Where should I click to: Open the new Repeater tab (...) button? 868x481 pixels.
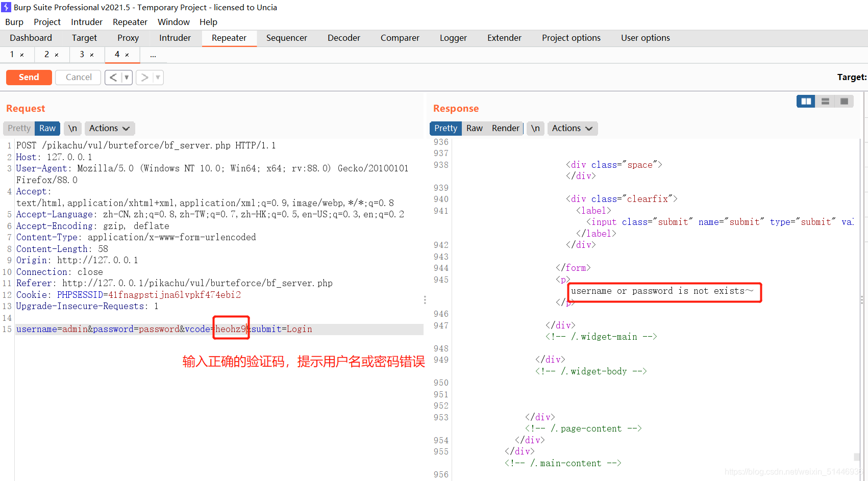pos(153,55)
